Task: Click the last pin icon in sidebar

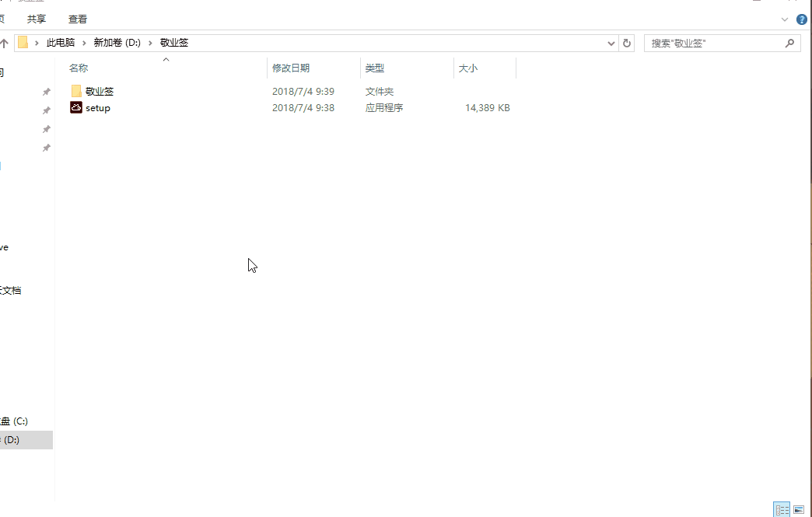Action: [x=46, y=148]
